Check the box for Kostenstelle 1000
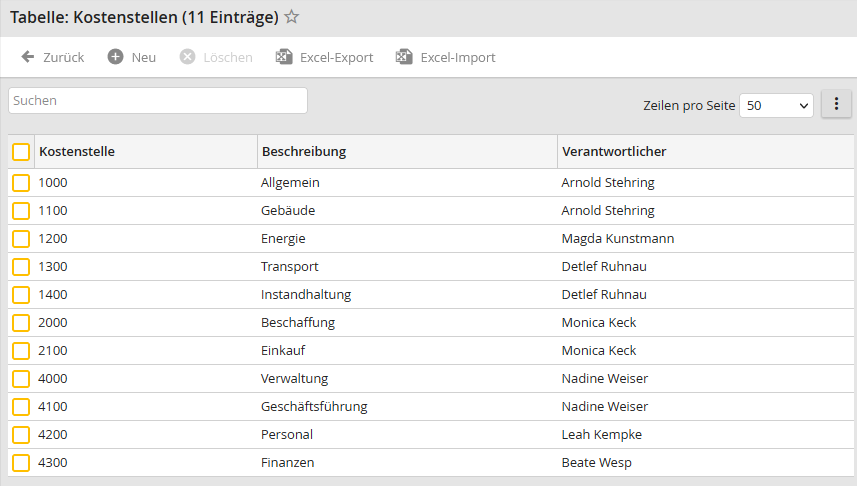Image resolution: width=857 pixels, height=486 pixels. [21, 183]
